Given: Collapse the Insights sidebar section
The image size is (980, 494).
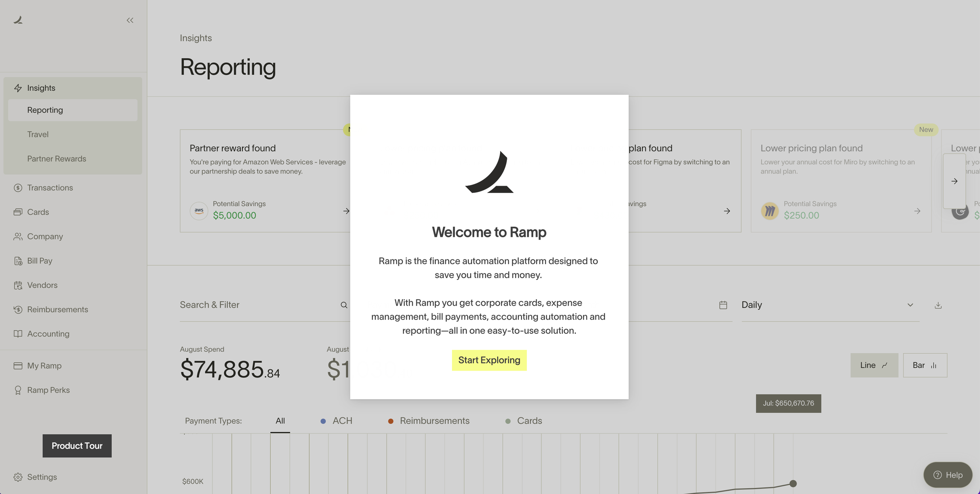Looking at the screenshot, I should click(x=41, y=88).
